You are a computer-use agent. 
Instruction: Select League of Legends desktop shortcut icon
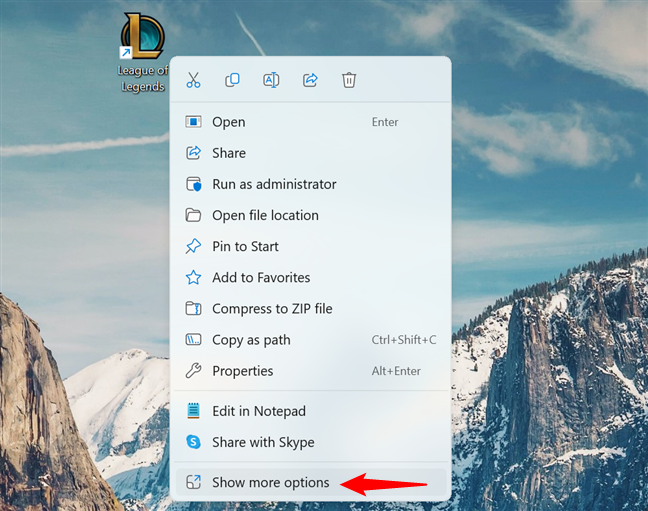[x=142, y=36]
